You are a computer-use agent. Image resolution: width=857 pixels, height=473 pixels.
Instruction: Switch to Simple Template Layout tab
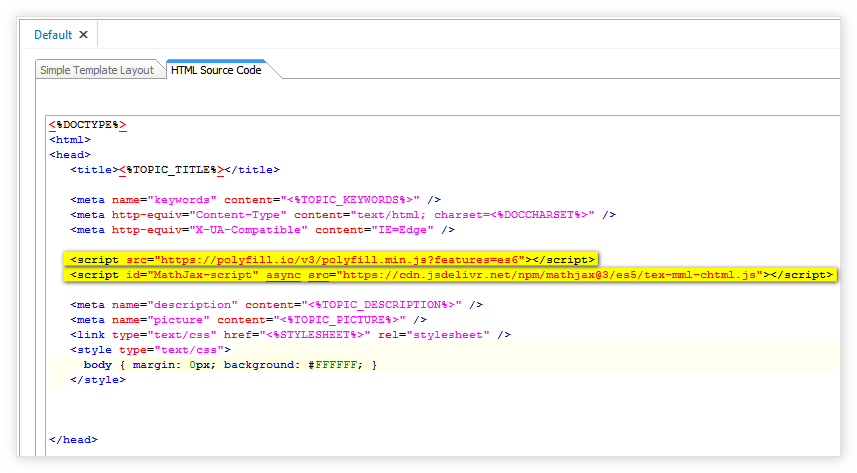(97, 70)
